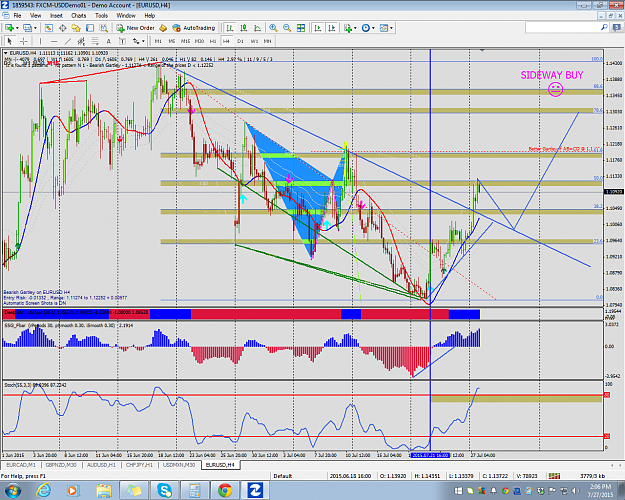Viewport: 625px width, 500px height.
Task: Open the Indicators list icon
Action: (348, 28)
